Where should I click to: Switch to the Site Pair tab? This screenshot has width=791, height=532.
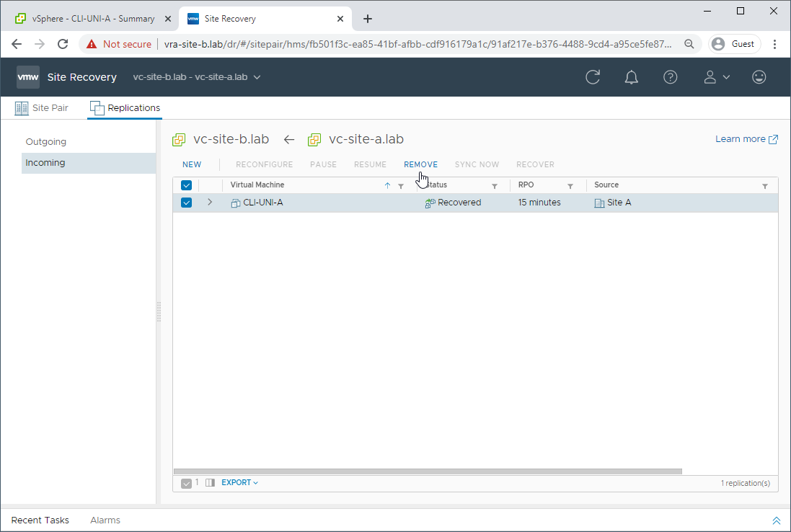click(41, 108)
